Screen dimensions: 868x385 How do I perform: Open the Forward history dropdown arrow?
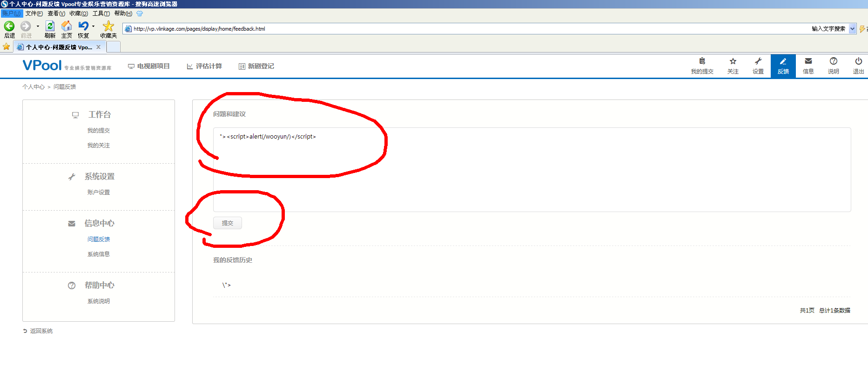38,27
